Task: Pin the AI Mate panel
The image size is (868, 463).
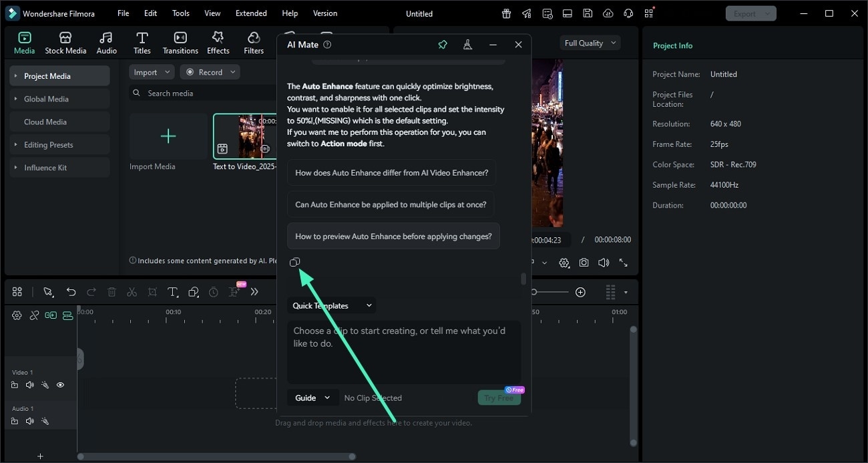Action: tap(442, 45)
